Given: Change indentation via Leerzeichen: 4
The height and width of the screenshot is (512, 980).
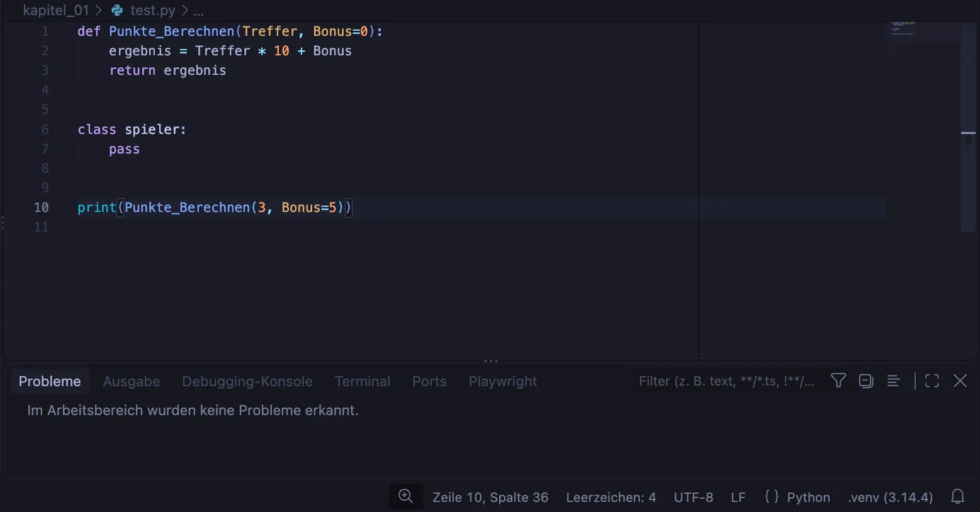Looking at the screenshot, I should [x=611, y=498].
